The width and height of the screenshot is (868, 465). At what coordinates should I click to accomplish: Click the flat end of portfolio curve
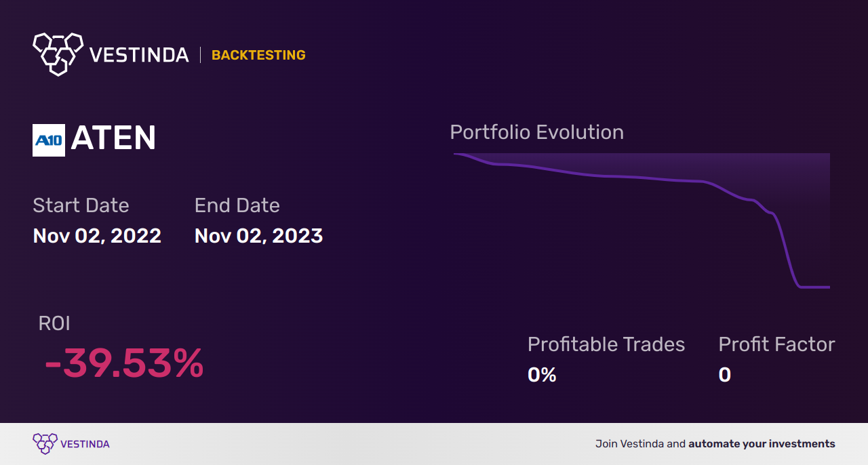[815, 287]
